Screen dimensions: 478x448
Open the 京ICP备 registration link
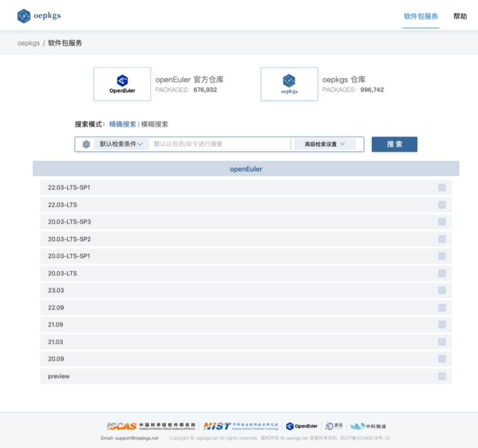point(365,438)
